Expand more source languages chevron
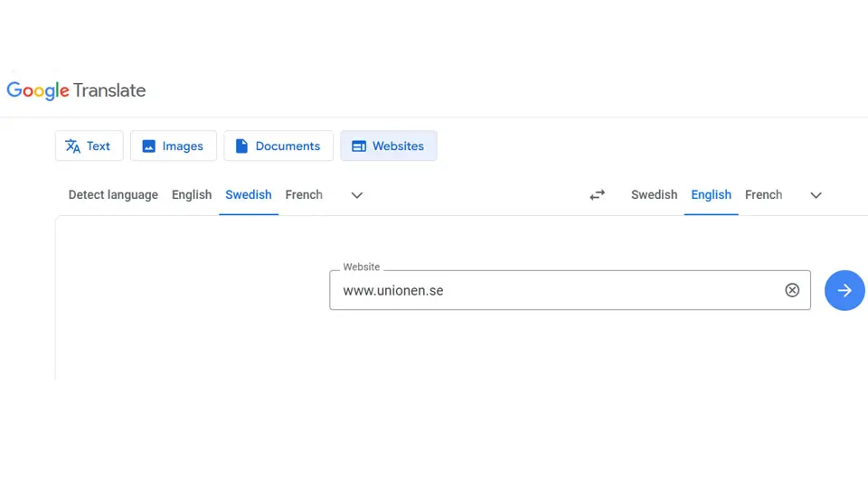This screenshot has width=868, height=488. click(x=357, y=195)
